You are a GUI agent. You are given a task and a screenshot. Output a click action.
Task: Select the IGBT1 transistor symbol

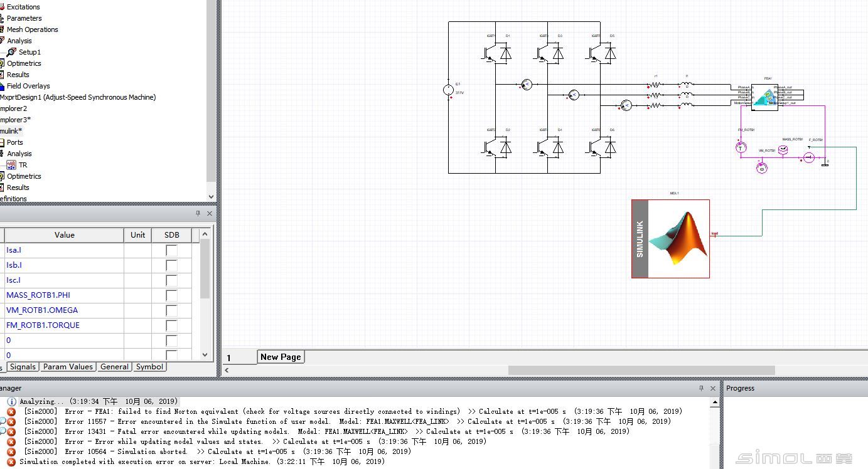coord(490,53)
